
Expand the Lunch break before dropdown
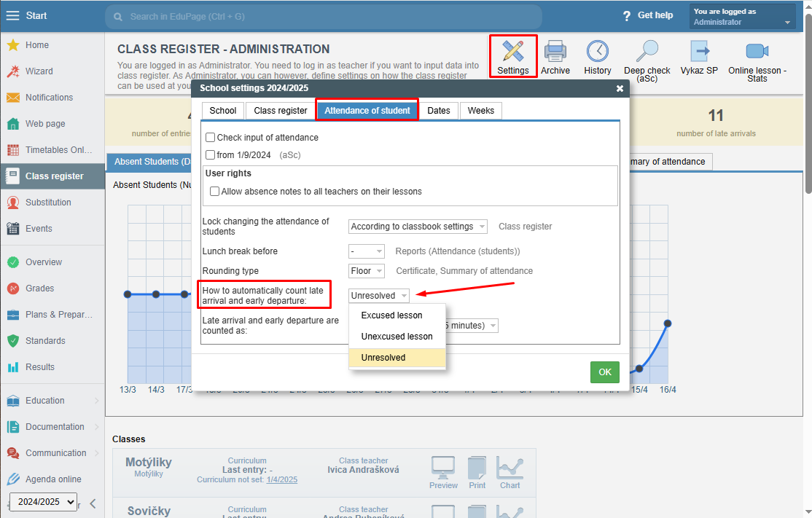[x=366, y=251]
